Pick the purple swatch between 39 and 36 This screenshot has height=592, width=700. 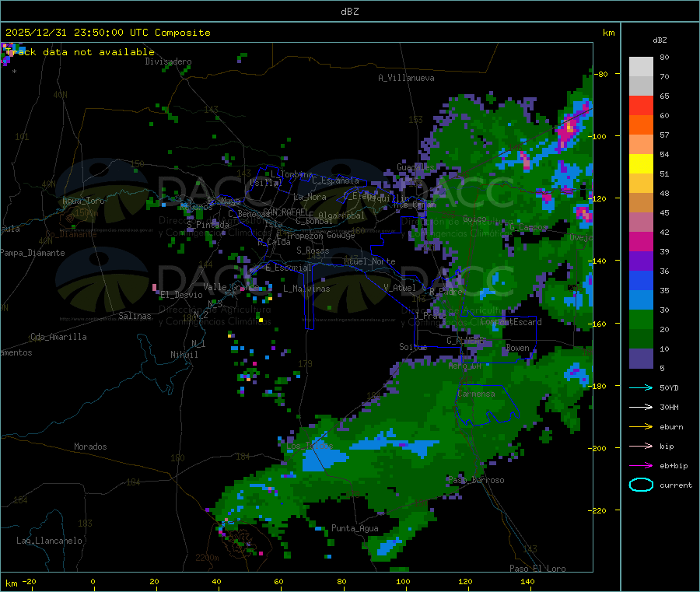641,261
